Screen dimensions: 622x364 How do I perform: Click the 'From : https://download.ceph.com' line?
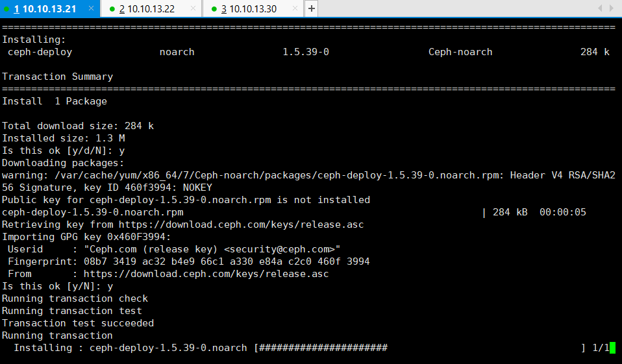(168, 274)
